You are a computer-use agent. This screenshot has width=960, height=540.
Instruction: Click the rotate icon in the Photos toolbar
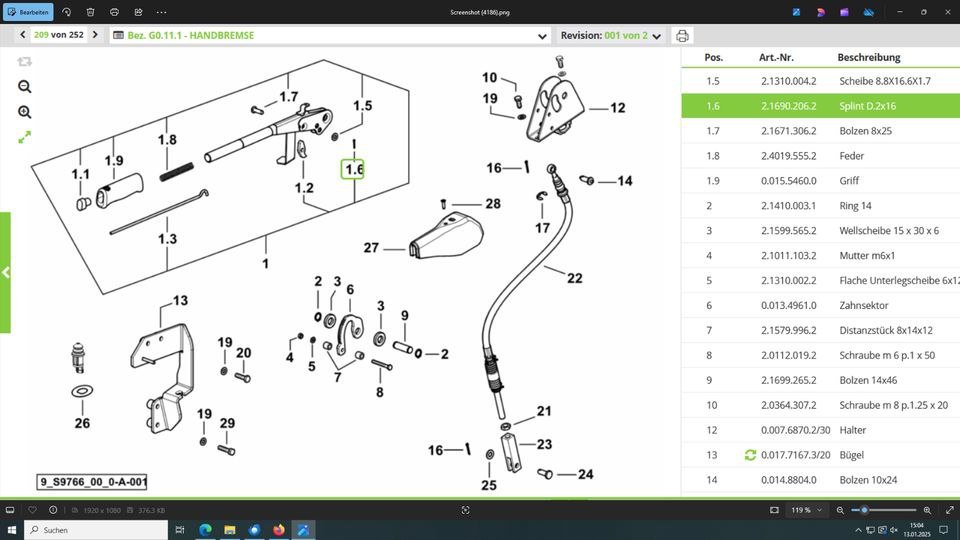[x=66, y=12]
